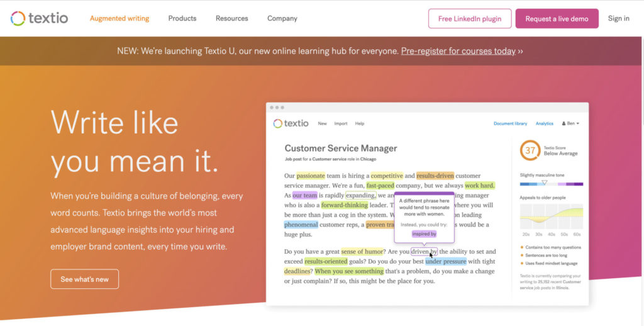Click the Textio logo in the page header
The height and width of the screenshot is (326, 644).
[x=39, y=18]
